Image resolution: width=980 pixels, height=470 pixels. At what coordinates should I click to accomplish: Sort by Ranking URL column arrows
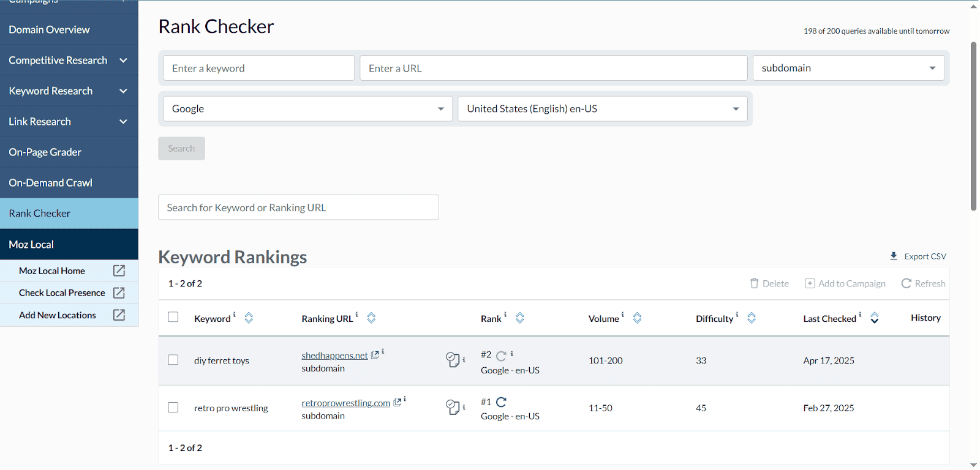click(371, 318)
